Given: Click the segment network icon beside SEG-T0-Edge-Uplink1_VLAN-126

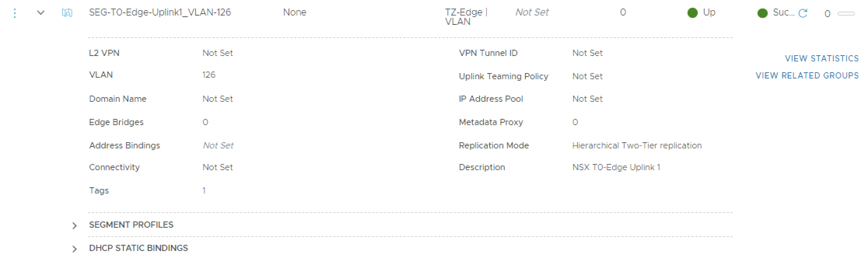Looking at the screenshot, I should pyautogui.click(x=67, y=13).
